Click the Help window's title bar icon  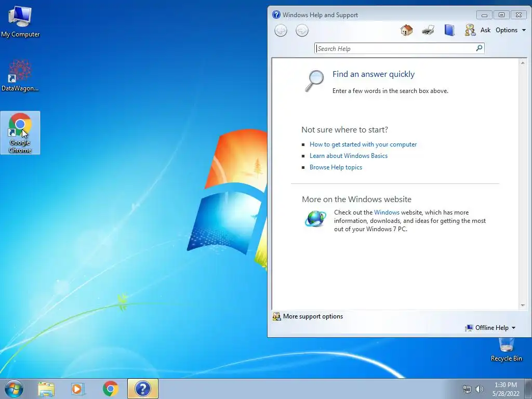[276, 15]
